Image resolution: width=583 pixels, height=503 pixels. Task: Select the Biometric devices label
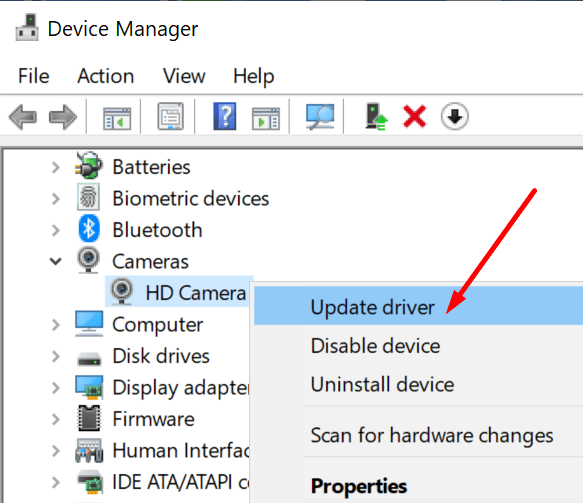pos(191,198)
